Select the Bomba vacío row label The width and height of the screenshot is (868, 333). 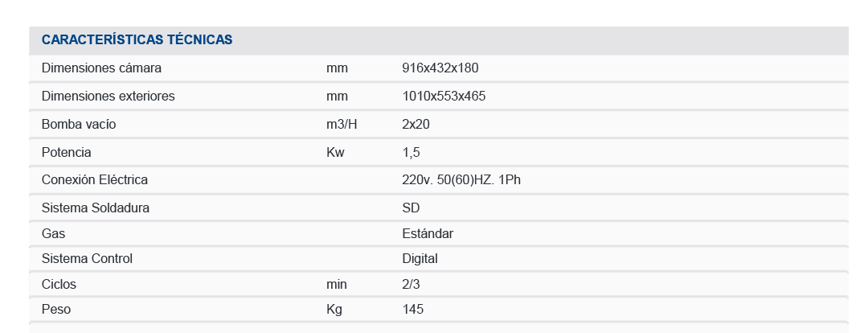pyautogui.click(x=79, y=125)
